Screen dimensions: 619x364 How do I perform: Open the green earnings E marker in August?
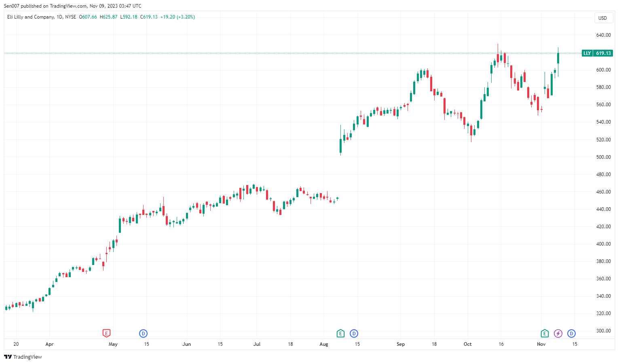point(340,333)
